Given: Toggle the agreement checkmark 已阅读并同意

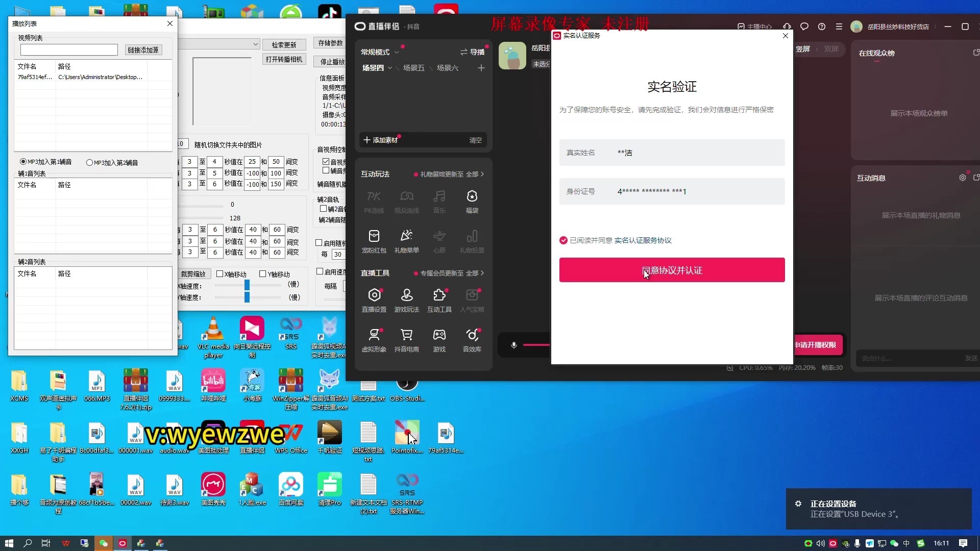Looking at the screenshot, I should click(x=563, y=240).
